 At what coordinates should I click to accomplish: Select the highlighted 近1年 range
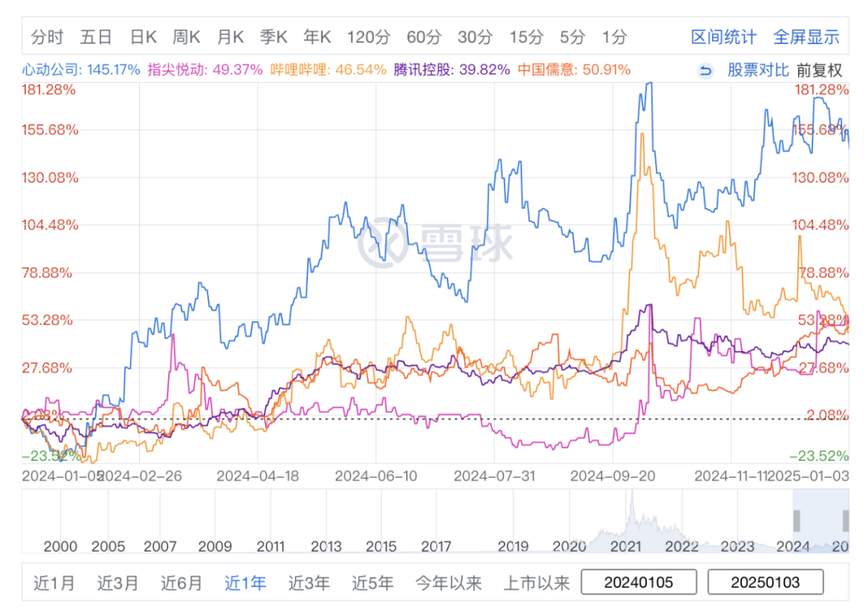pyautogui.click(x=245, y=583)
